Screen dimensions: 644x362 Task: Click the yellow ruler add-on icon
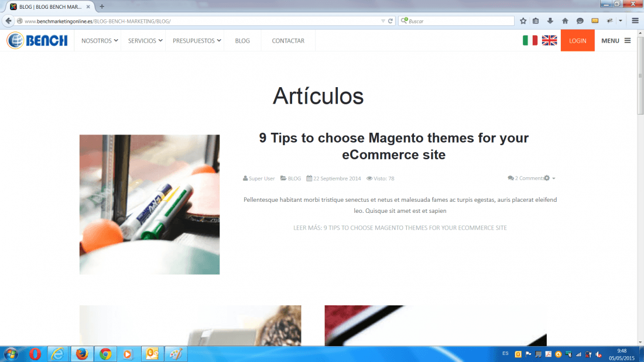(x=595, y=21)
